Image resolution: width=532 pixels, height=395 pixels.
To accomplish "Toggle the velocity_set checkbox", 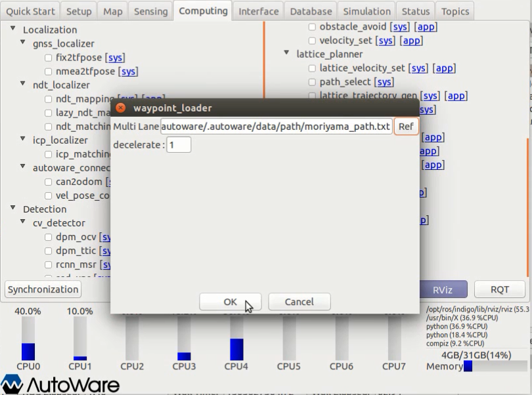I will [x=312, y=41].
